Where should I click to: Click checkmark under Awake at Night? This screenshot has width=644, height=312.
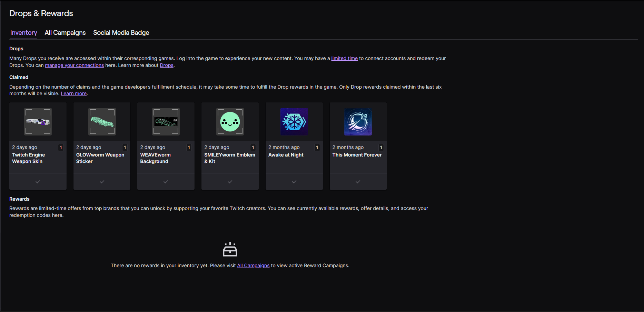point(294,182)
